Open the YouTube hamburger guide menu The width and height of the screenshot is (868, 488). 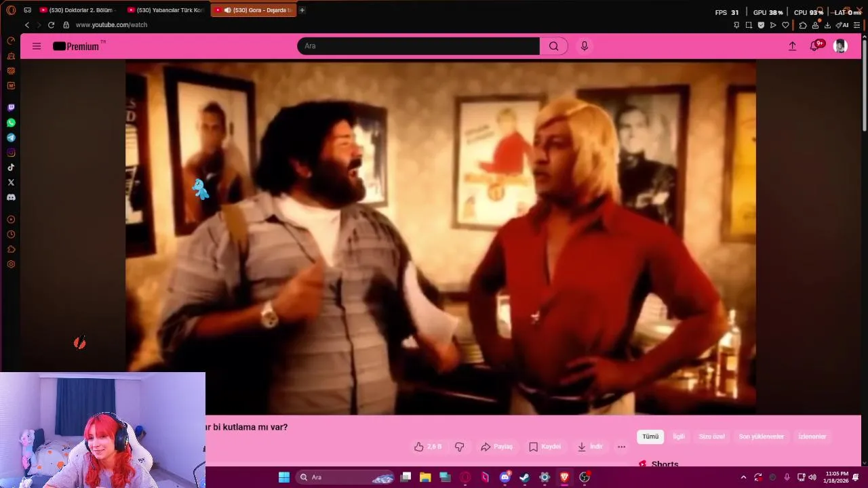point(37,46)
